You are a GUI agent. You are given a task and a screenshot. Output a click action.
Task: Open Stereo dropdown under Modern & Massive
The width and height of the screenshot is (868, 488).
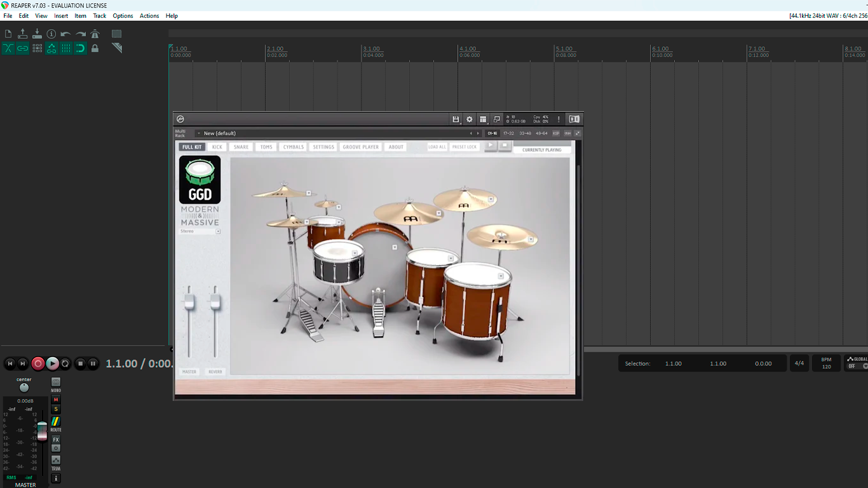point(218,231)
